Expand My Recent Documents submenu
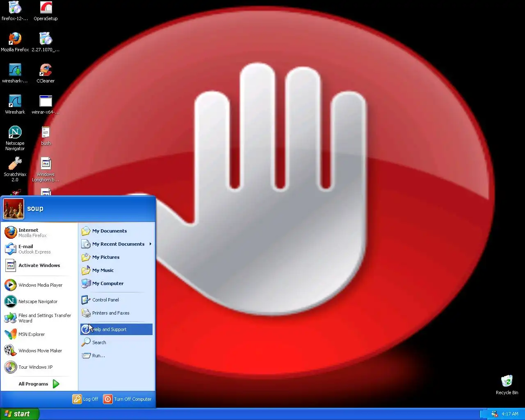The width and height of the screenshot is (525, 420). [x=116, y=244]
